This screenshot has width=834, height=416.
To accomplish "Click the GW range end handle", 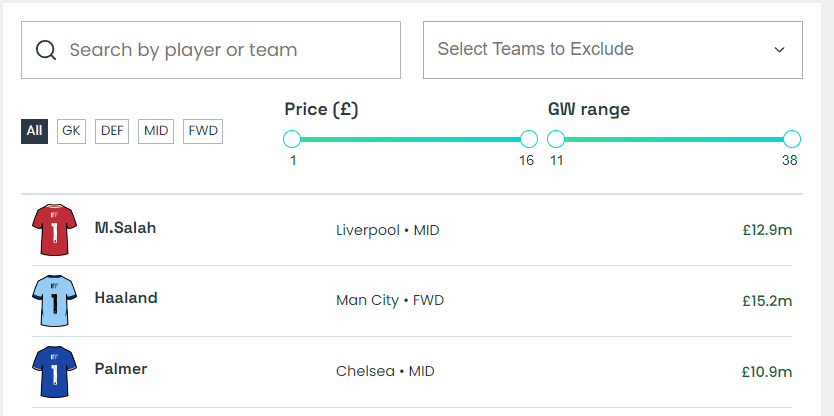I will point(792,139).
